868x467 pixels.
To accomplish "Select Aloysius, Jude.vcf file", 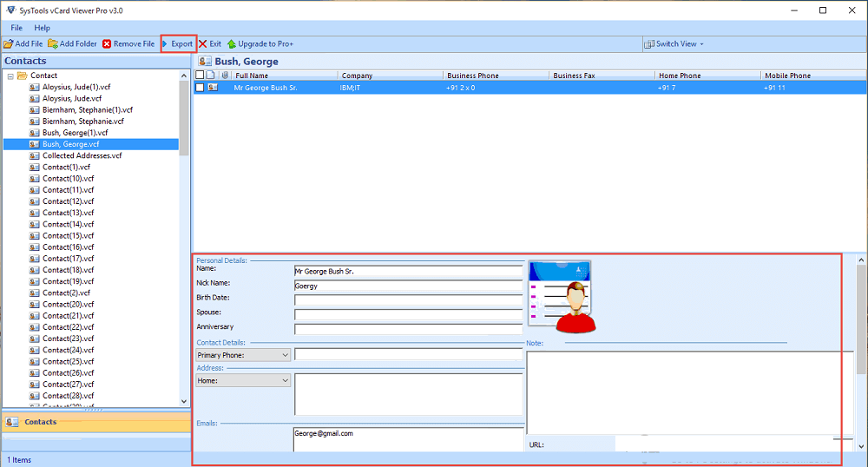I will click(x=72, y=98).
